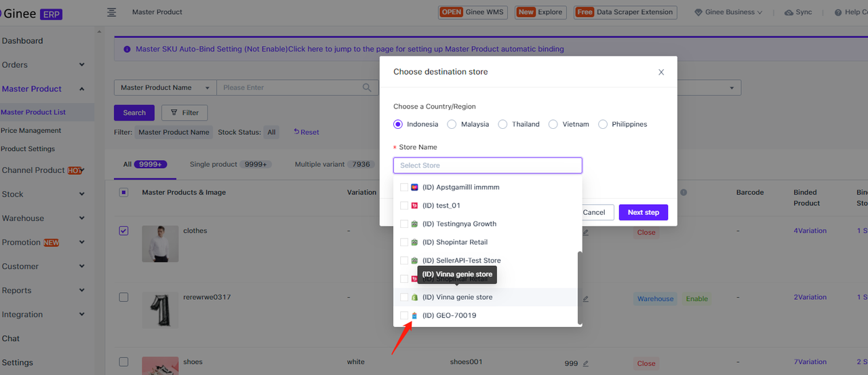Image resolution: width=868 pixels, height=375 pixels.
Task: Click the Select Store input field
Action: (x=488, y=165)
